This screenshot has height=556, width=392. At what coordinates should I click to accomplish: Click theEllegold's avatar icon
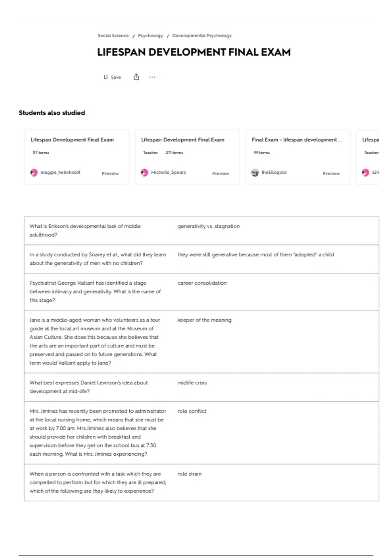255,173
